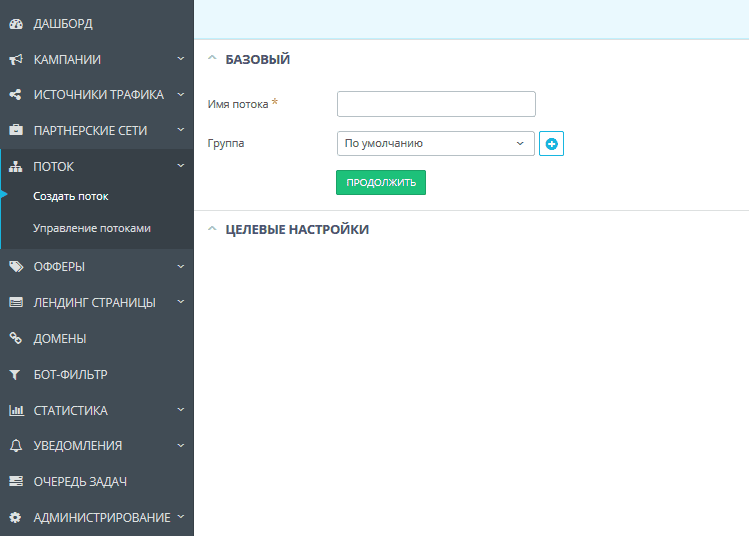Click the СТАТИСТИКА bar chart icon
Image resolution: width=749 pixels, height=536 pixels.
(16, 410)
